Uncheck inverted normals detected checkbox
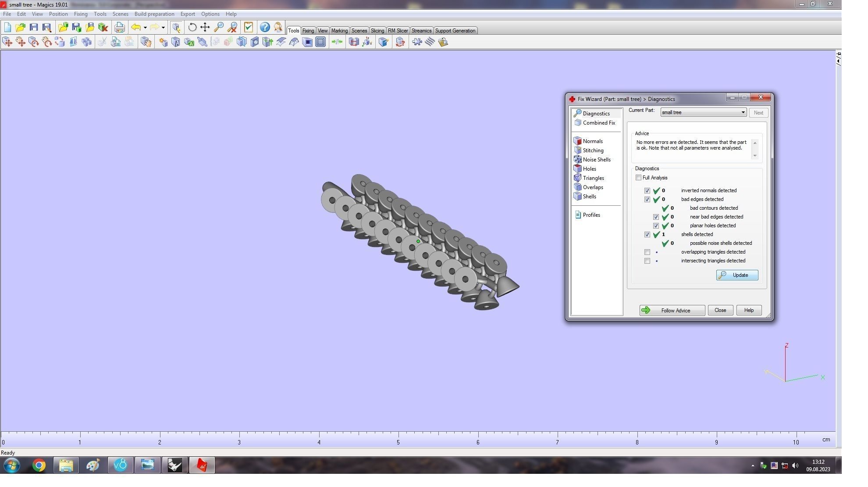Image resolution: width=868 pixels, height=487 pixels. tap(647, 191)
